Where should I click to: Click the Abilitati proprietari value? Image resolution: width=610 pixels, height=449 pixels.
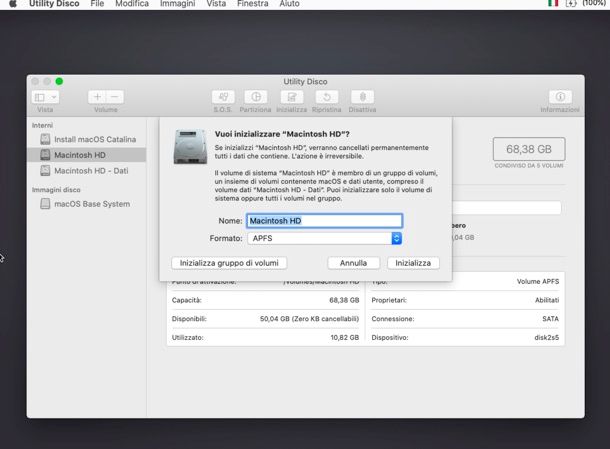tap(547, 300)
